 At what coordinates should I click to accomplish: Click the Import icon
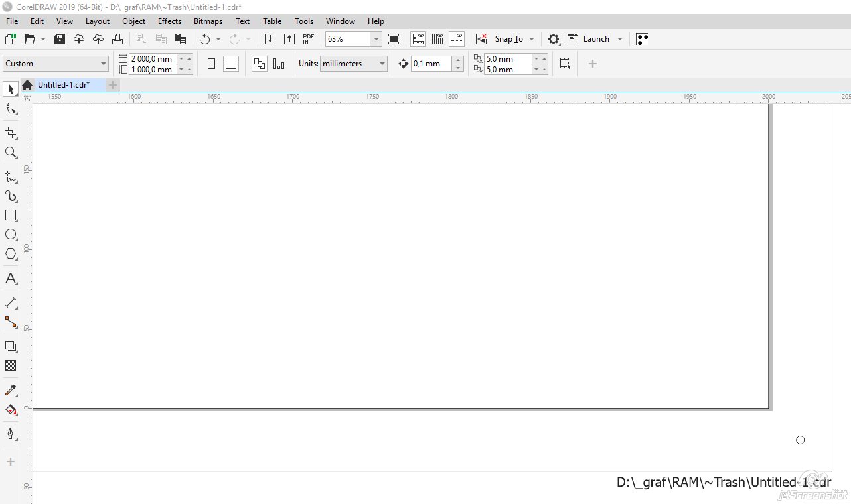tap(270, 39)
